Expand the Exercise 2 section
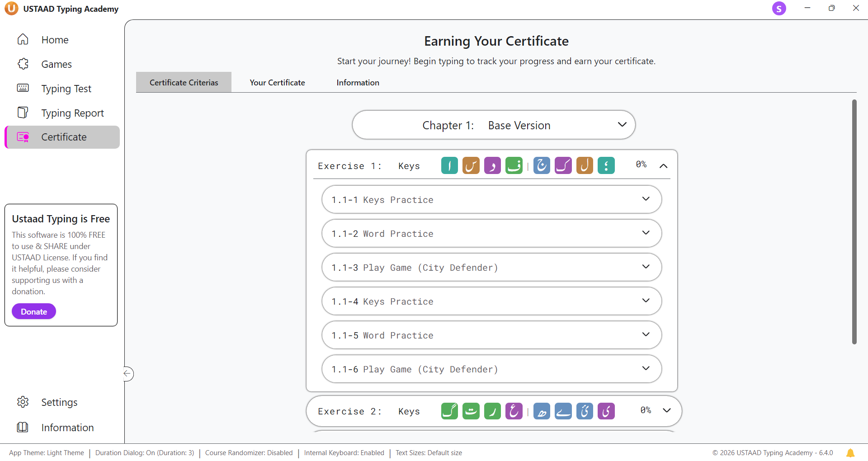This screenshot has height=461, width=868. tap(666, 410)
